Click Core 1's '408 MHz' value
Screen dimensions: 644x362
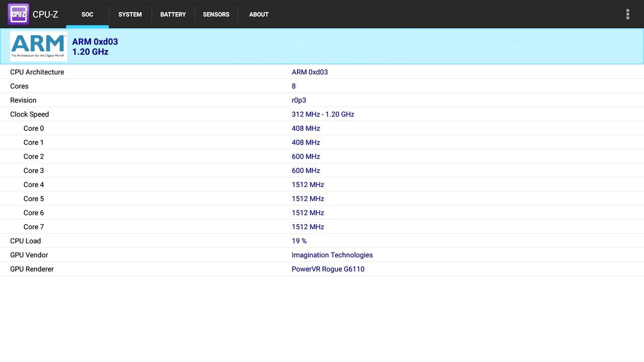coord(306,142)
